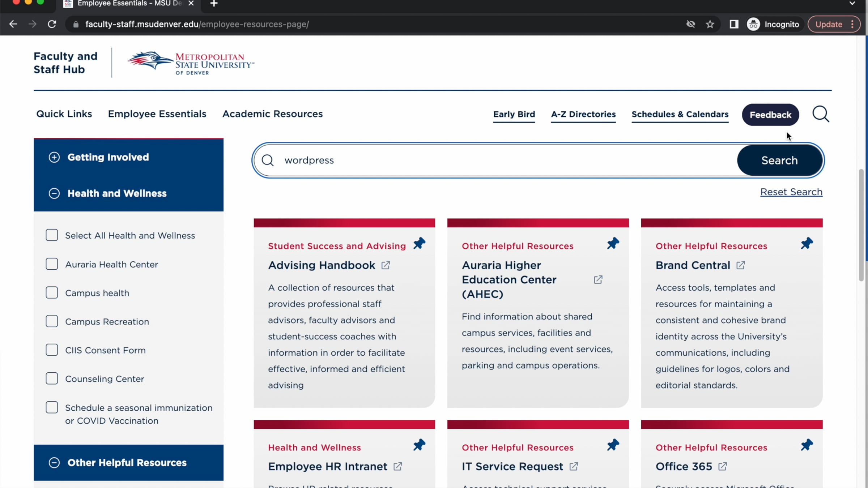Viewport: 868px width, 488px height.
Task: Click the page vertical scrollbar thumb
Action: 861,225
